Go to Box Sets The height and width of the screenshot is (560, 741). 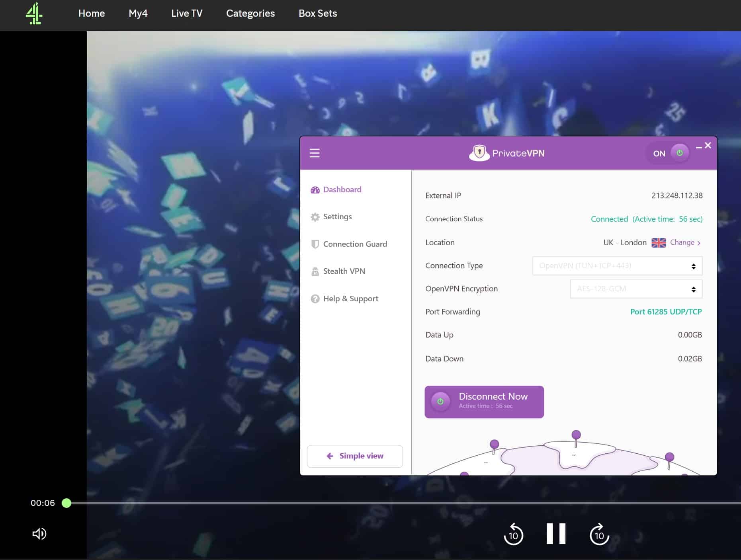coord(318,13)
